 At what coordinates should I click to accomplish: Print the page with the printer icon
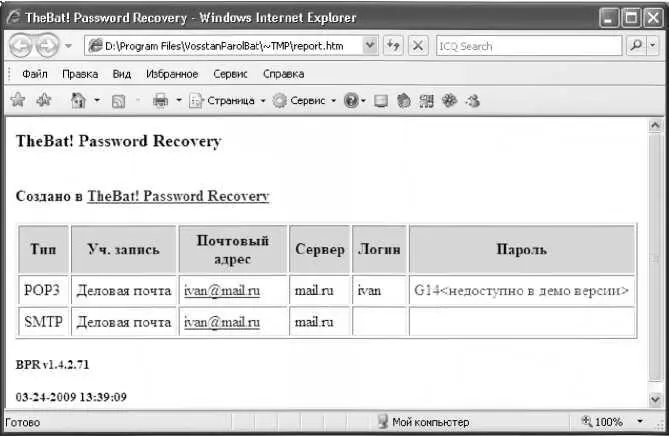(x=160, y=101)
